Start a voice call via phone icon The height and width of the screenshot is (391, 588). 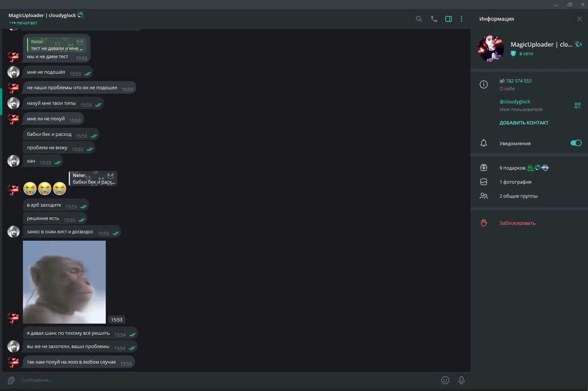pyautogui.click(x=434, y=19)
